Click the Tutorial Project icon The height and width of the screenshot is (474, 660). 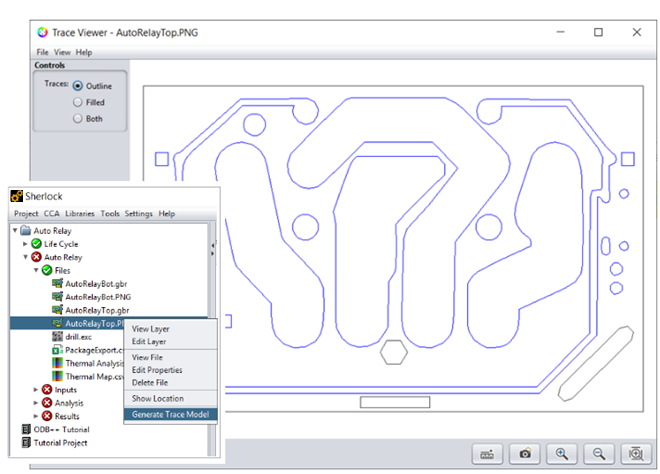tap(26, 442)
